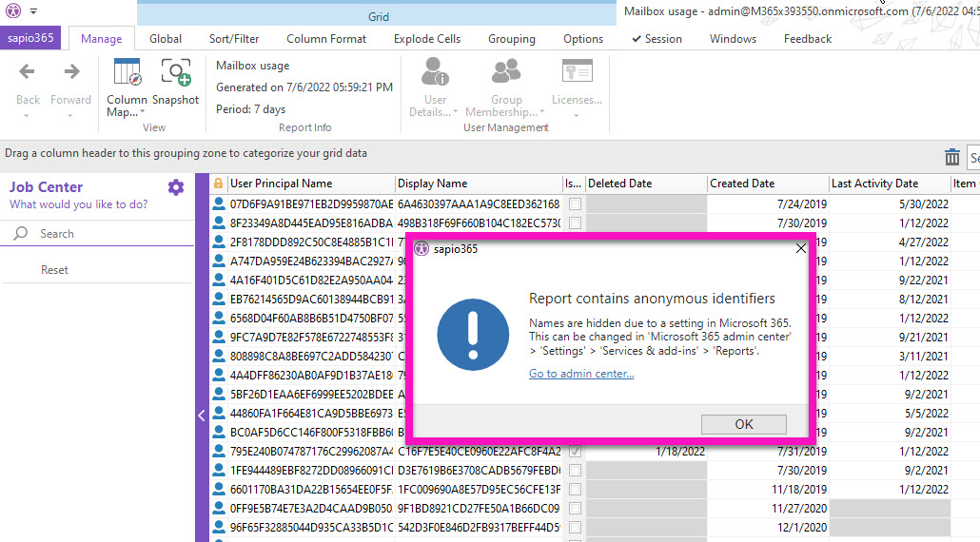Image resolution: width=980 pixels, height=542 pixels.
Task: Click user icon for row A747DA959E24B623
Action: click(219, 261)
